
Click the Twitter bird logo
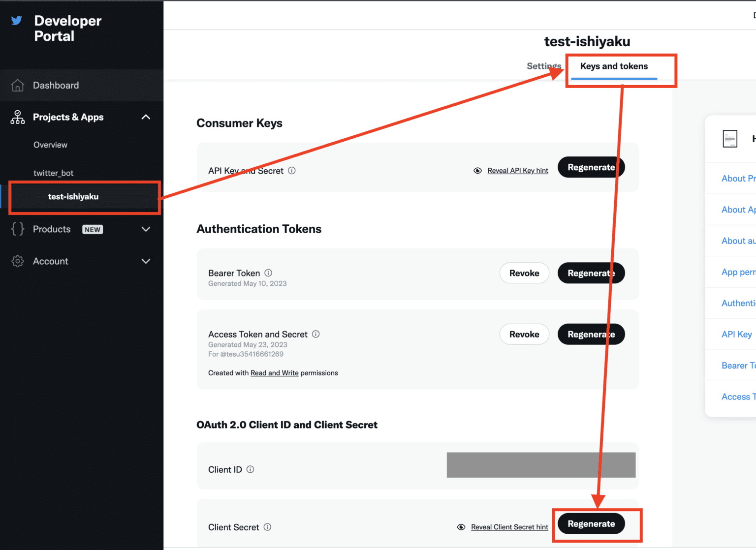[x=17, y=21]
